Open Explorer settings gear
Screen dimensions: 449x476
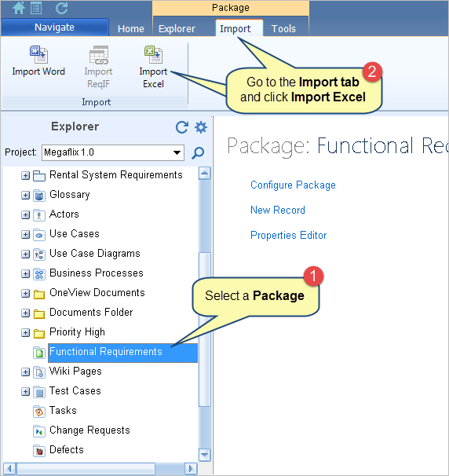pos(201,127)
